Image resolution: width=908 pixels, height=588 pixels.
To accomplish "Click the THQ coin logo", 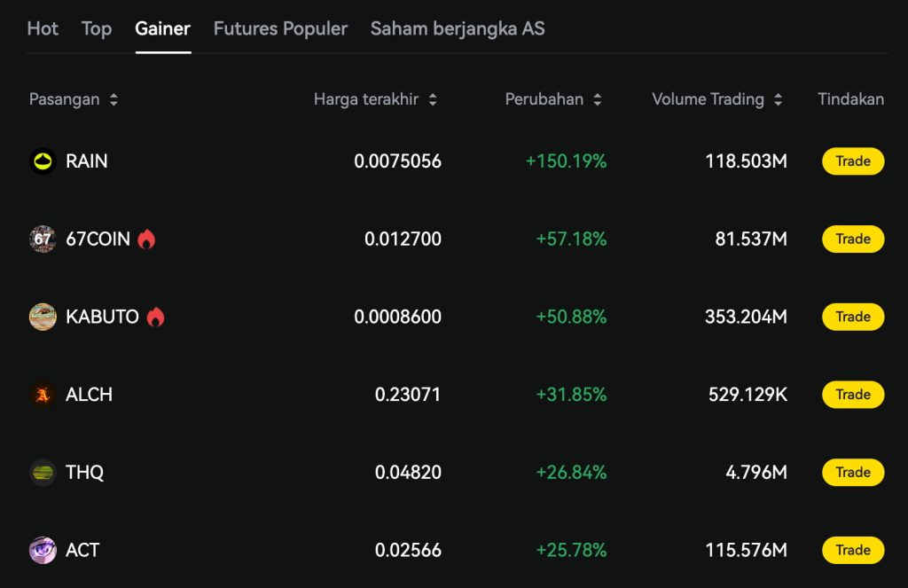I will 42,472.
